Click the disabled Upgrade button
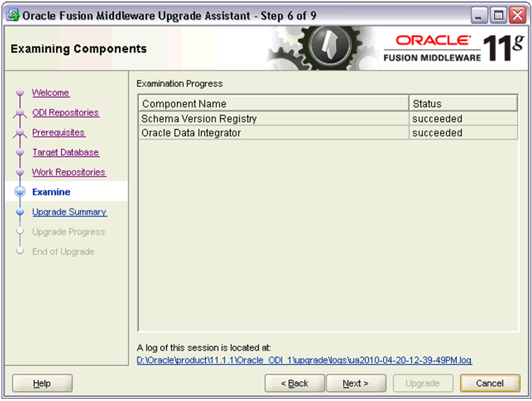This screenshot has width=532, height=401. (x=423, y=383)
